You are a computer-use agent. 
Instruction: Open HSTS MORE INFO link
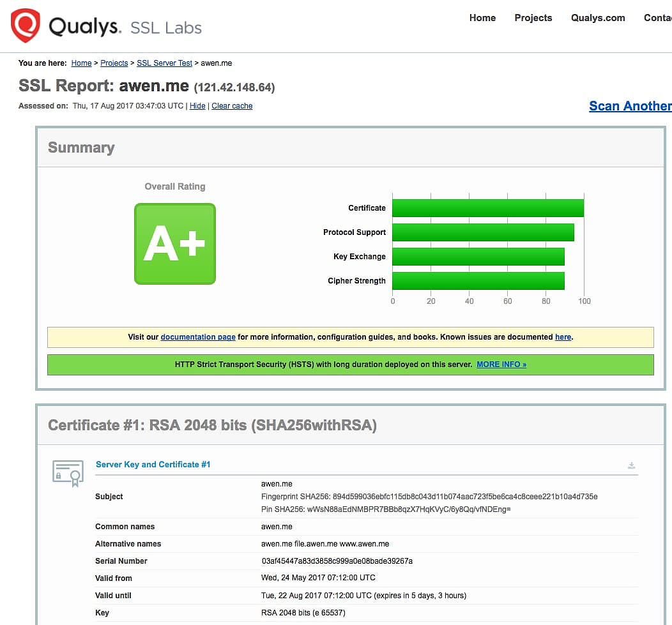click(x=501, y=365)
